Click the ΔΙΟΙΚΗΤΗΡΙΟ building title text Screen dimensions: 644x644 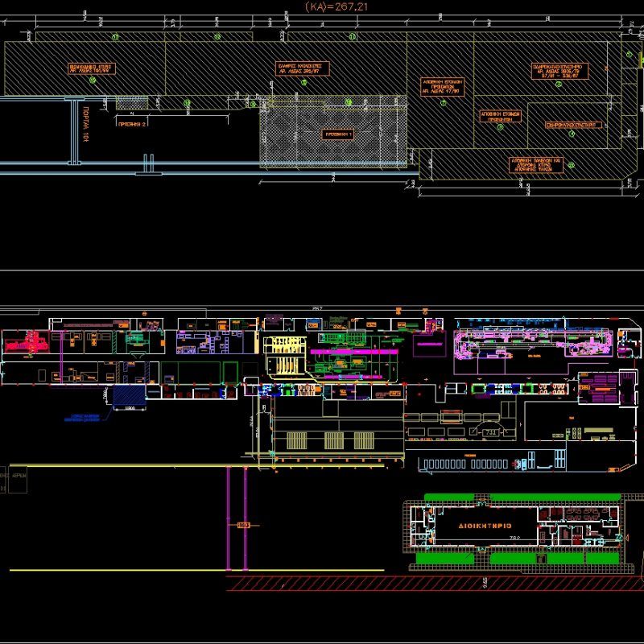485,524
